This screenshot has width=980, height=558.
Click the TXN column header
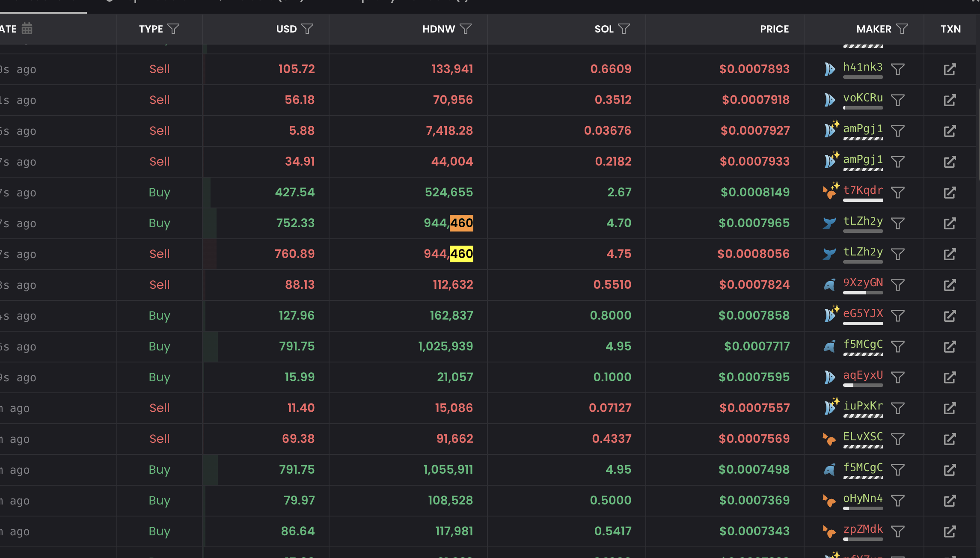click(950, 29)
